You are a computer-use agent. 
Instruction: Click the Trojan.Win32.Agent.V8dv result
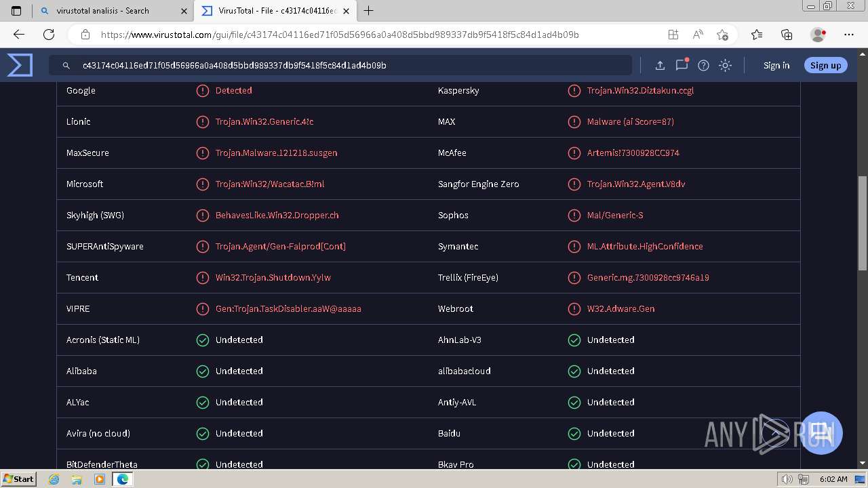636,184
